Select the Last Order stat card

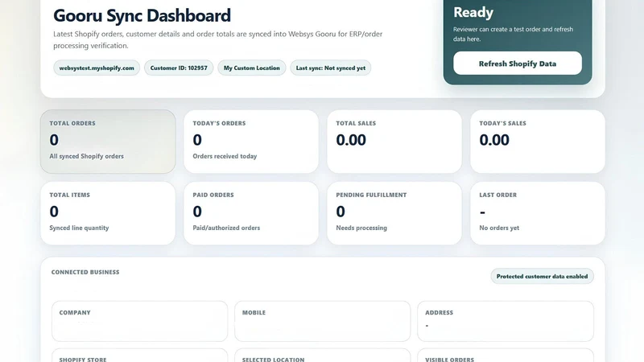(x=538, y=213)
